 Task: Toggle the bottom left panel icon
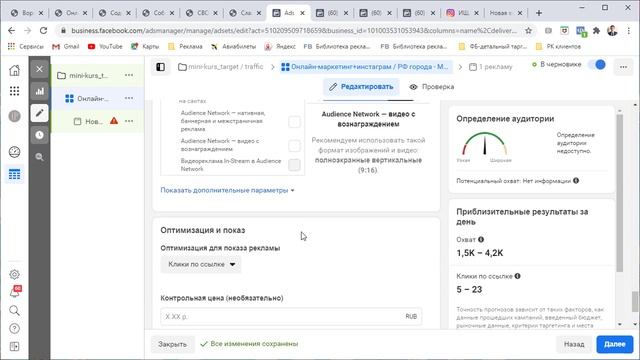coord(14,347)
